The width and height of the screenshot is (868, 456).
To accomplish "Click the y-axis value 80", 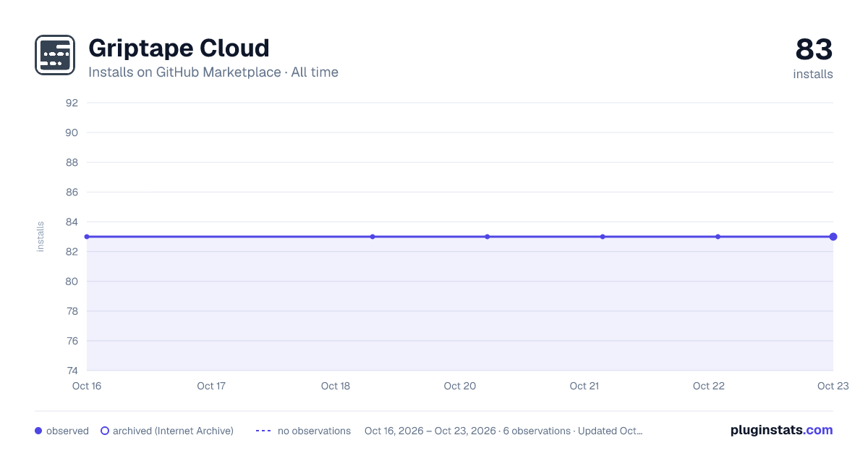I will [72, 281].
